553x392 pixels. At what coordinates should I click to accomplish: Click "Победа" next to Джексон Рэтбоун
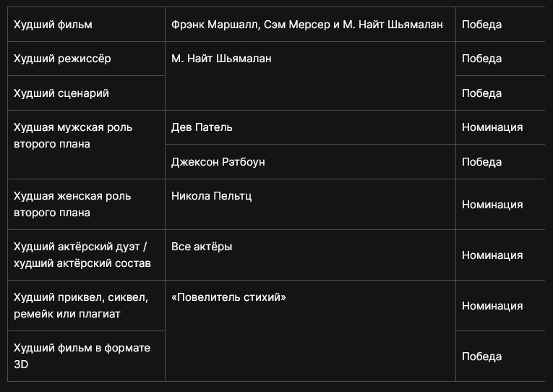(x=481, y=162)
